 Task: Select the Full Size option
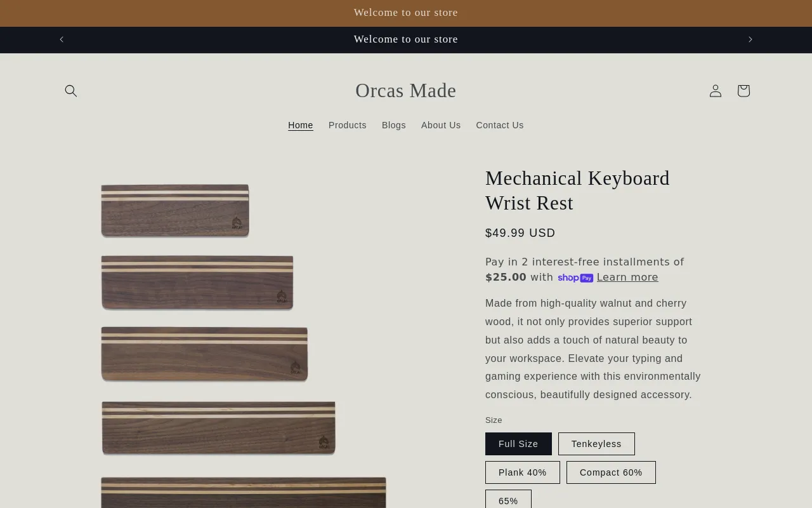point(518,444)
